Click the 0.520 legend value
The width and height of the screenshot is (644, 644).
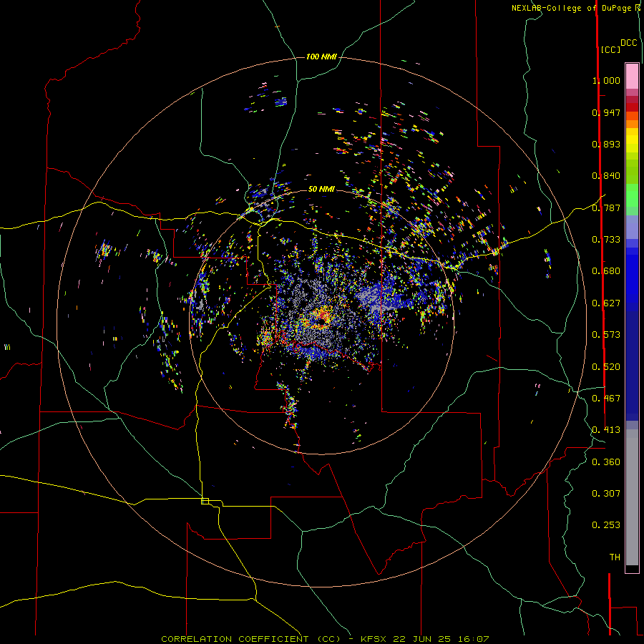tap(606, 367)
